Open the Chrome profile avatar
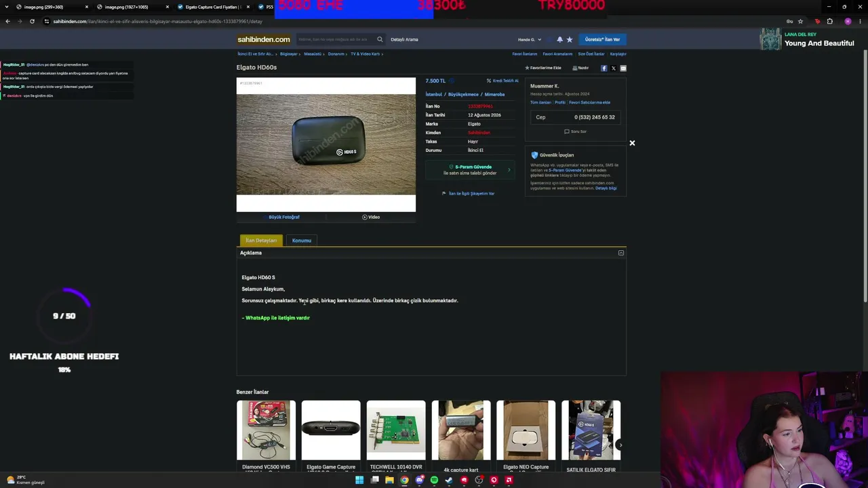This screenshot has height=488, width=868. click(x=848, y=21)
